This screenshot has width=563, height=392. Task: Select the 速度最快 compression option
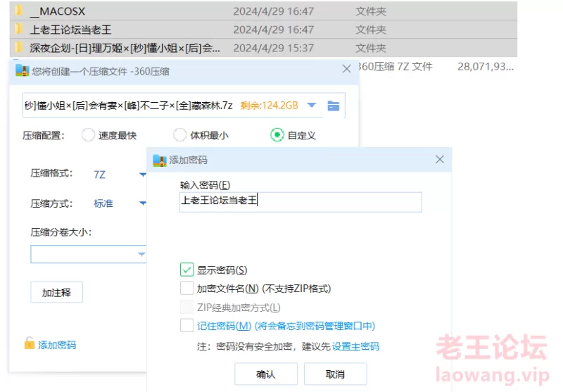pos(88,135)
